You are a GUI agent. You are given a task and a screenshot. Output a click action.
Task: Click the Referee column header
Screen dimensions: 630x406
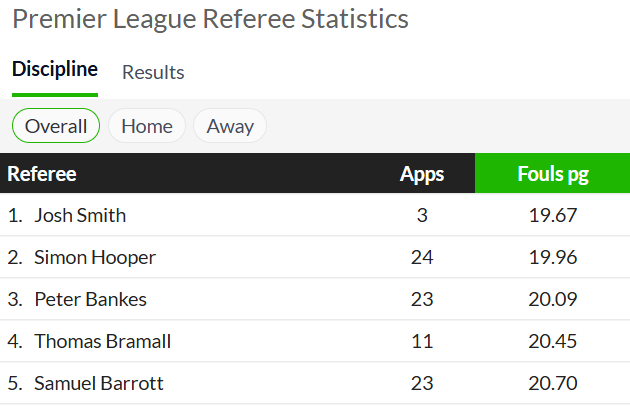[42, 174]
